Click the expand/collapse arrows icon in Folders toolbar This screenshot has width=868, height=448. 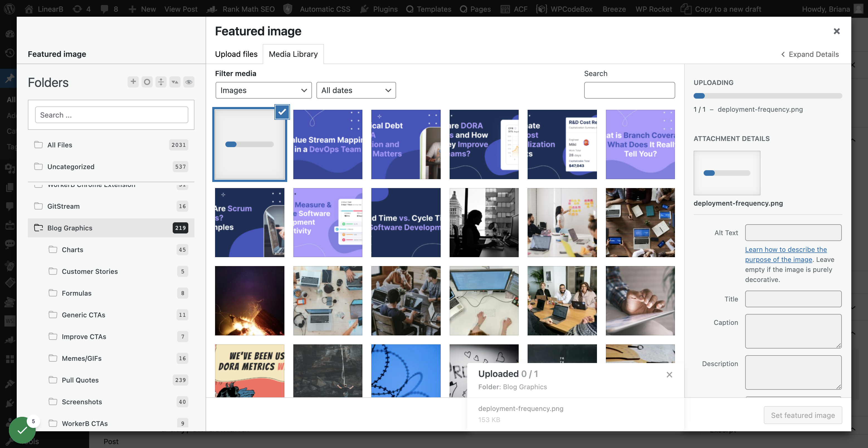pyautogui.click(x=161, y=82)
